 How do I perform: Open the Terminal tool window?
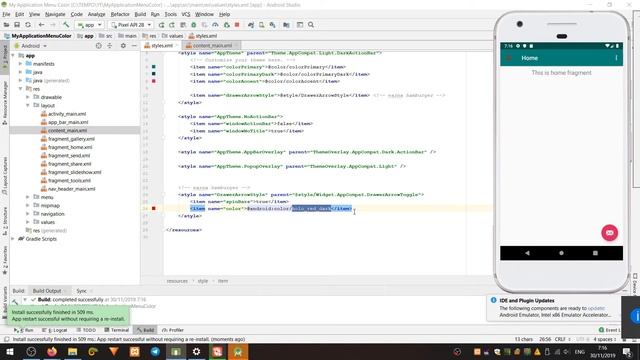pyautogui.click(x=116, y=330)
